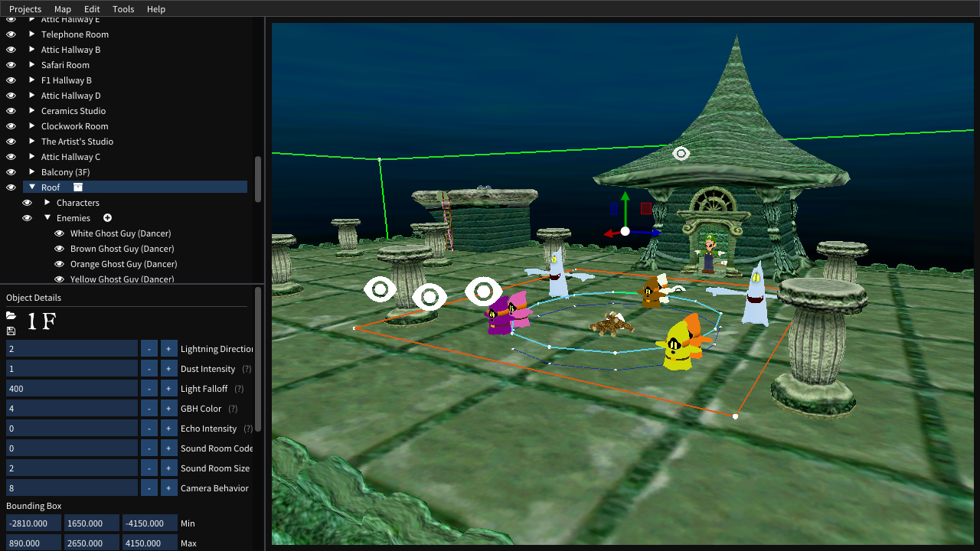Screen dimensions: 980x551
Task: Expand F1 Hallway B tree node
Action: 32,80
